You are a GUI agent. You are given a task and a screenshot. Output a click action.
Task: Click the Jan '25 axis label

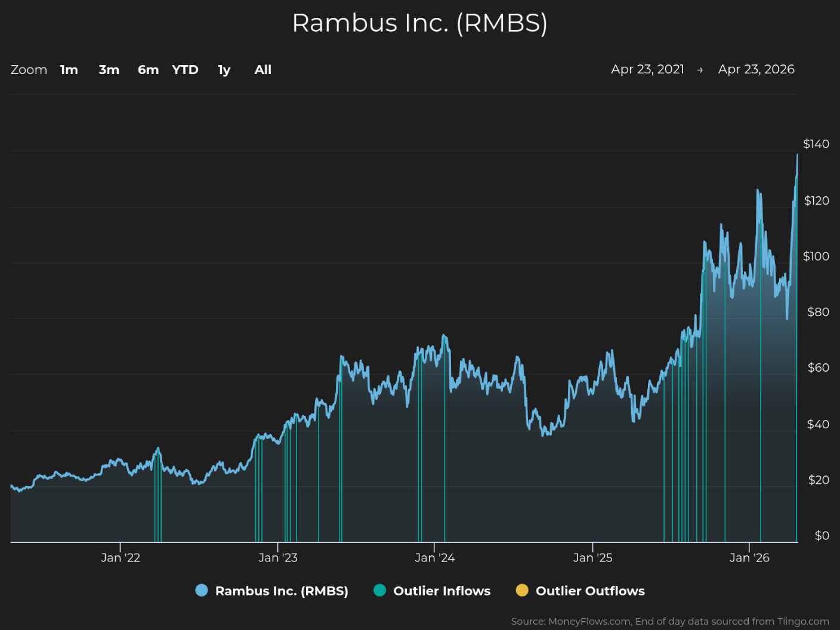(593, 558)
